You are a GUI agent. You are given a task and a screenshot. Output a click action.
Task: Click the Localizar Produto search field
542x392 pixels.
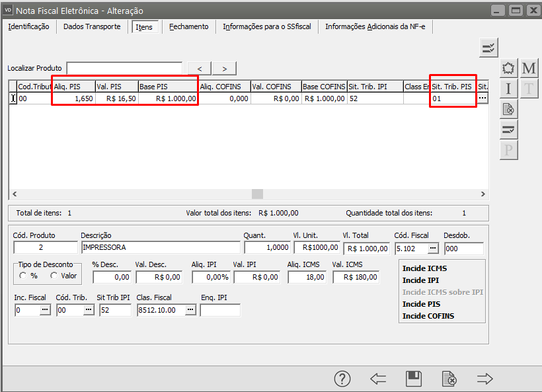pyautogui.click(x=124, y=69)
